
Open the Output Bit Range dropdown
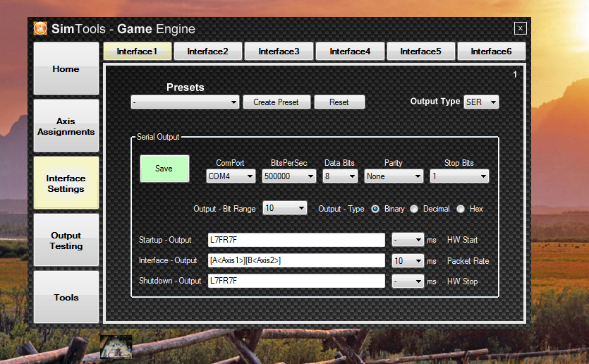pos(285,208)
